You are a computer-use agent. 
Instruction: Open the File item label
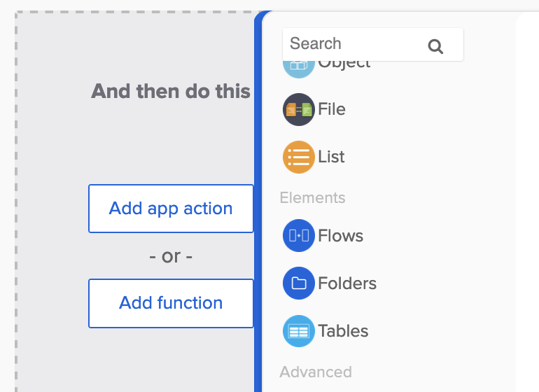(332, 109)
